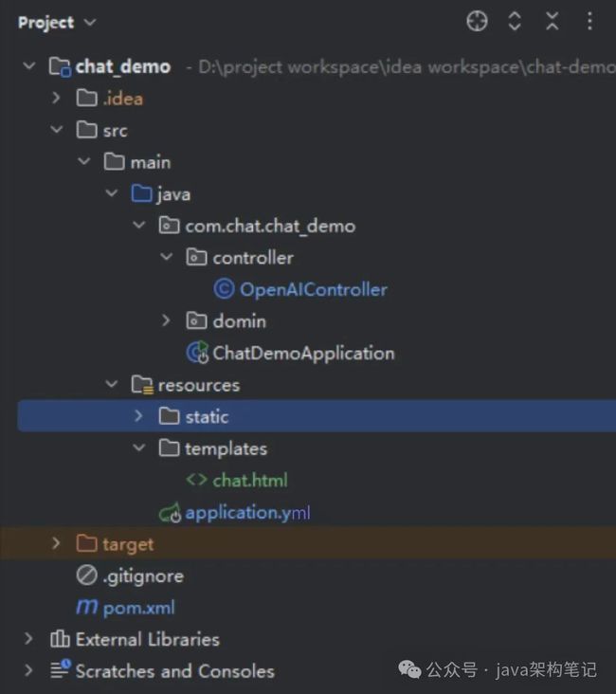The width and height of the screenshot is (616, 694).
Task: Click the Maven pom.xml icon
Action: pyautogui.click(x=87, y=607)
